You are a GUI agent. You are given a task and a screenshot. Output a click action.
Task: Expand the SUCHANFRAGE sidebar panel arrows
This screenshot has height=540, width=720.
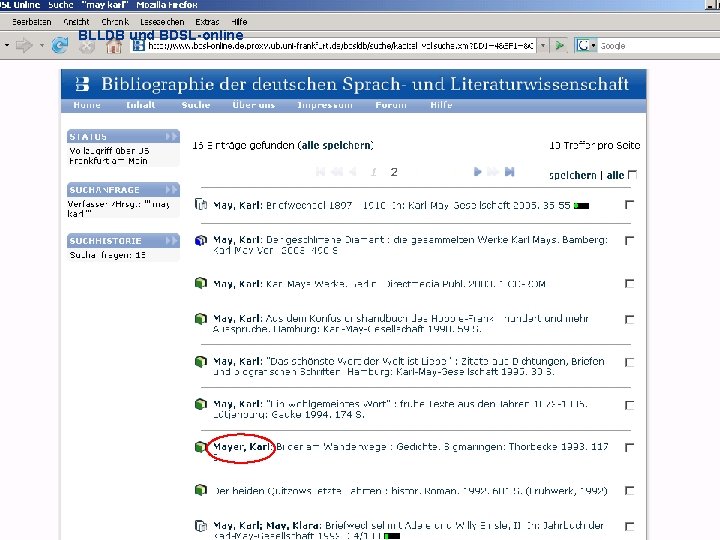(x=171, y=190)
